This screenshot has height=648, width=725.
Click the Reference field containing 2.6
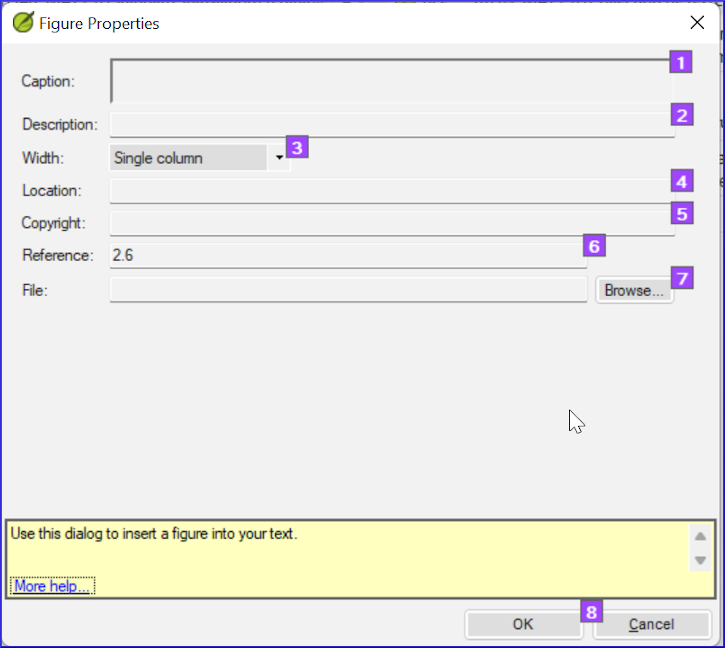(x=347, y=255)
